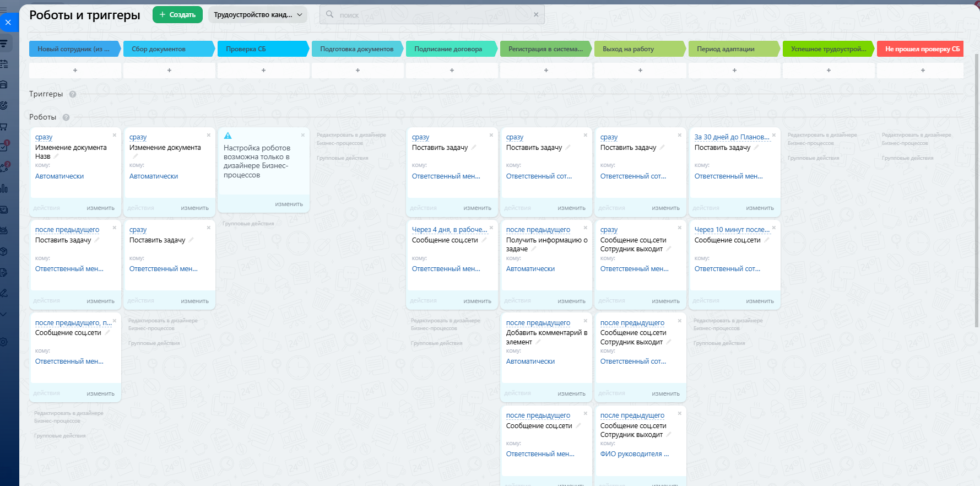980x486 pixels.
Task: Click the red 'Не прошел проверку СБ' stage
Action: click(x=920, y=49)
